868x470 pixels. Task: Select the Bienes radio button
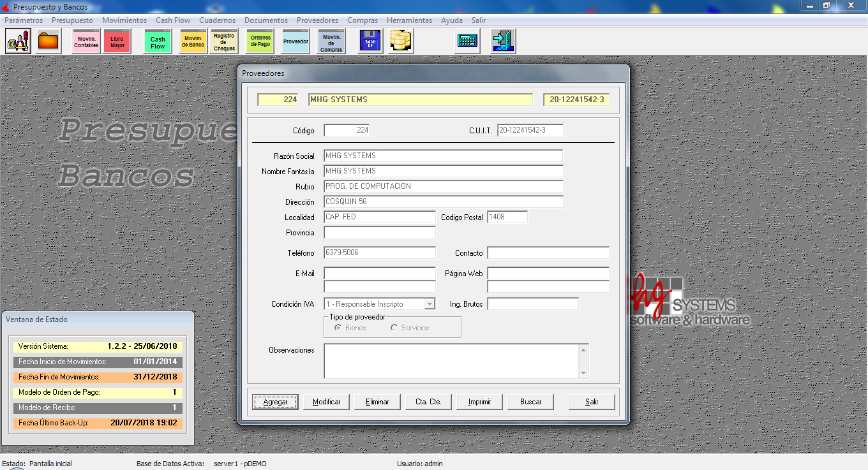tap(338, 328)
